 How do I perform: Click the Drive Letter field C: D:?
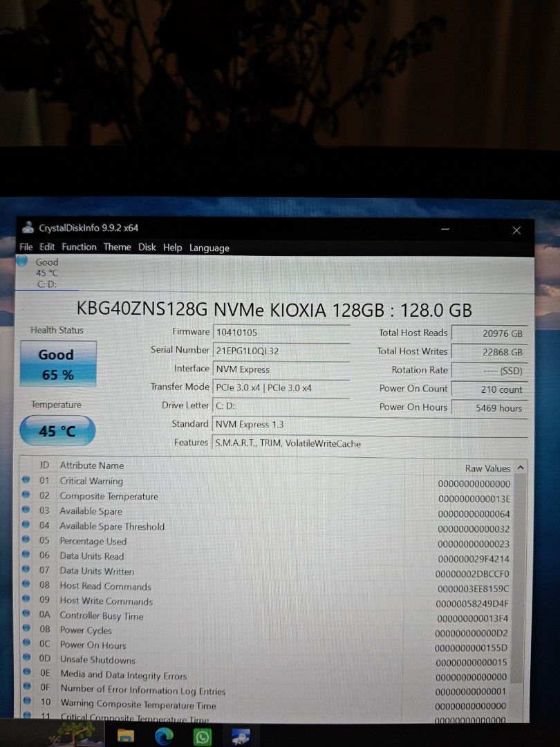coord(281,406)
